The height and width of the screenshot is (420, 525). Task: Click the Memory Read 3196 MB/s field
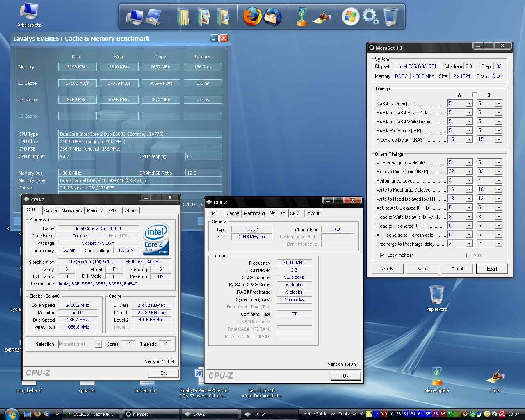(78, 67)
